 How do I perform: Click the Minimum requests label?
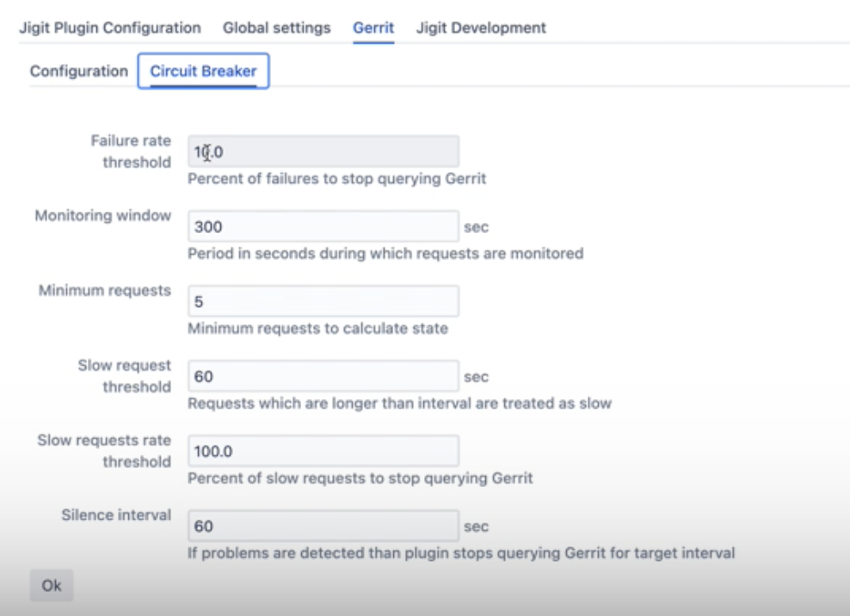tap(105, 291)
